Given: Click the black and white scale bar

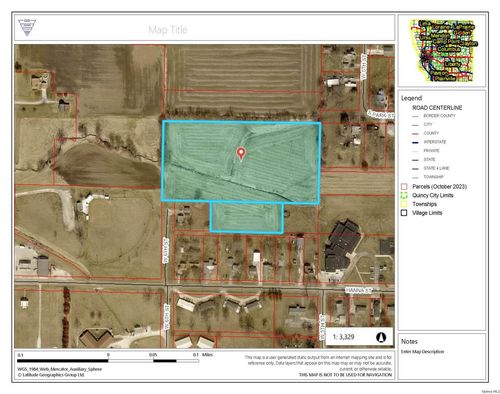Looking at the screenshot, I should 108,361.
